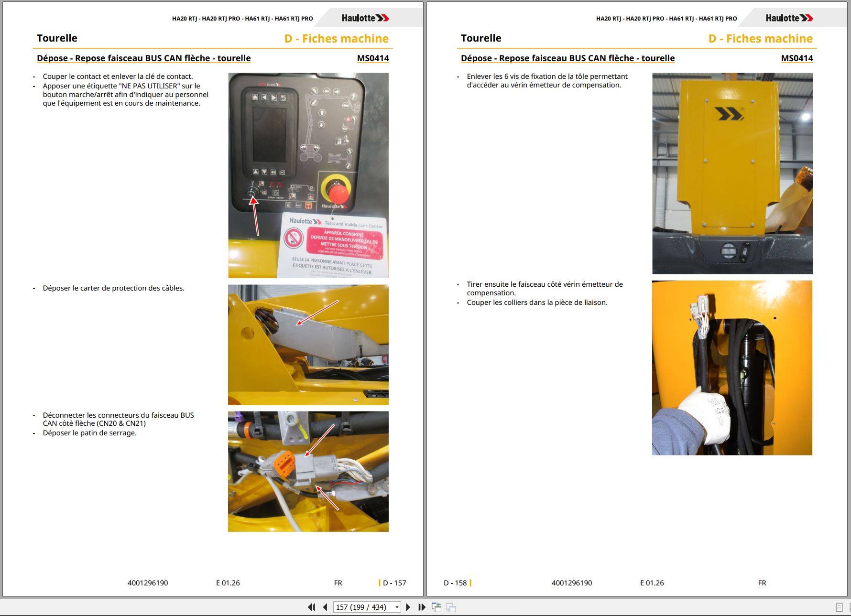Click 'Déconnecter les connecteurs du faisceau BUS' text
Viewport: 851px width, 616px height.
tap(119, 419)
